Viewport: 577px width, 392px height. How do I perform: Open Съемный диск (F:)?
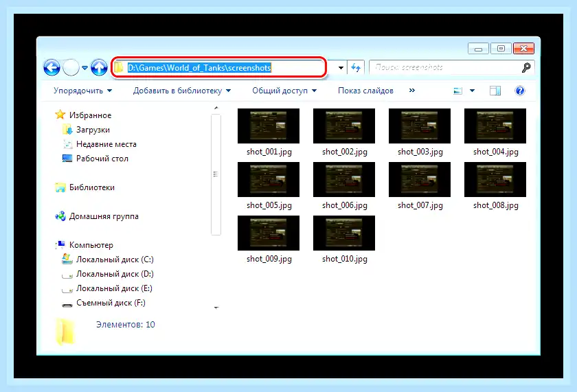pos(111,303)
